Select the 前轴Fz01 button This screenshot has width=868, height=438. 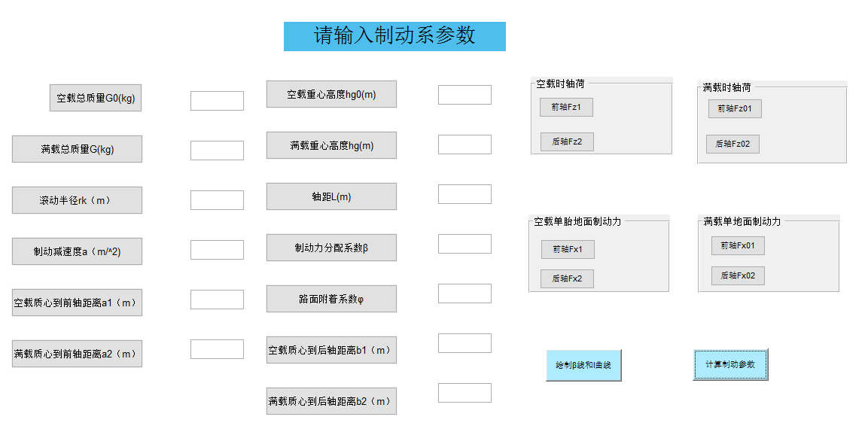[735, 108]
